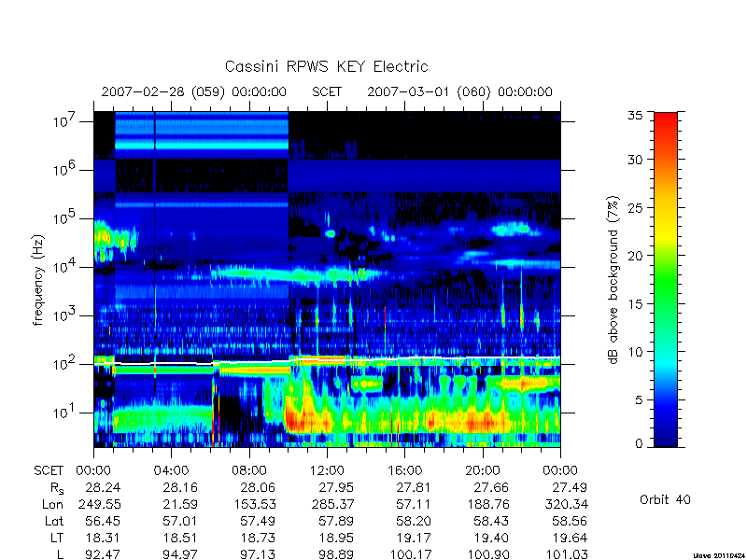The image size is (747, 560).
Task: Click the Rs value '27.66'
Action: coord(491,487)
